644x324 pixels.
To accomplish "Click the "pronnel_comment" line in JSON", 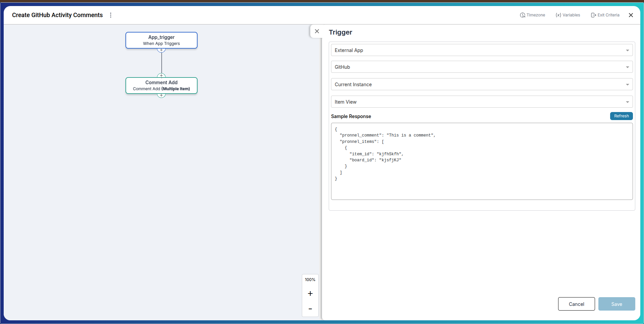I will (x=387, y=135).
